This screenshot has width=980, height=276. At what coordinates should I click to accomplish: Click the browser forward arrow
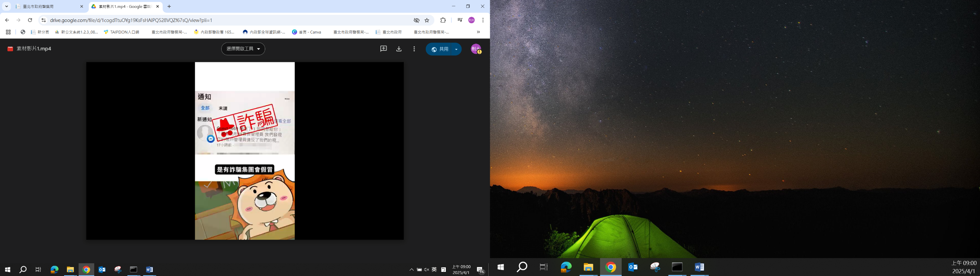pos(18,20)
